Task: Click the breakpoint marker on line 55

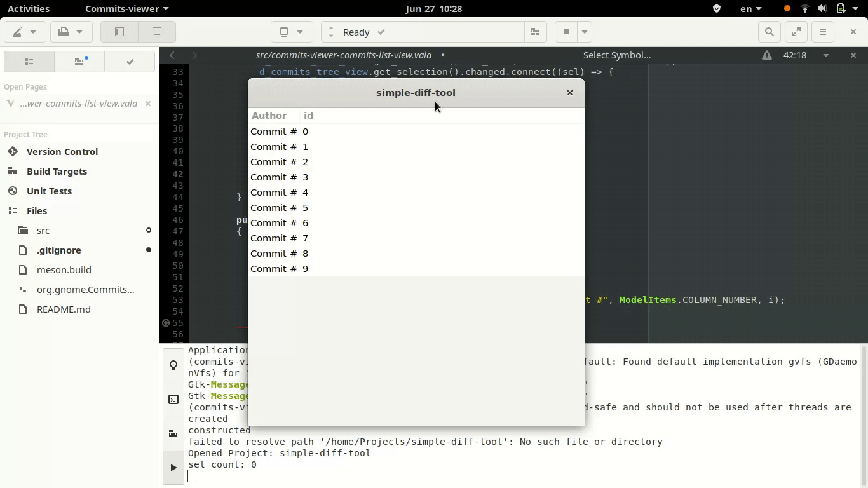Action: pyautogui.click(x=166, y=323)
